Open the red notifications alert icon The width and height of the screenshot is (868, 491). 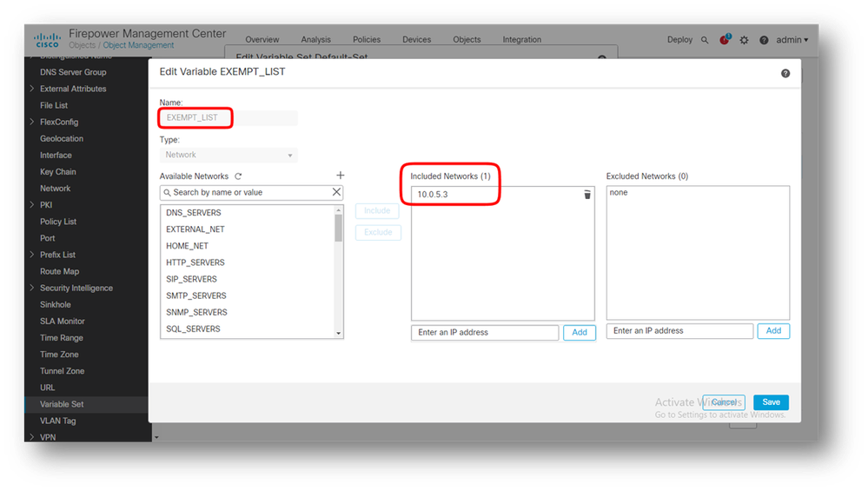tap(725, 39)
